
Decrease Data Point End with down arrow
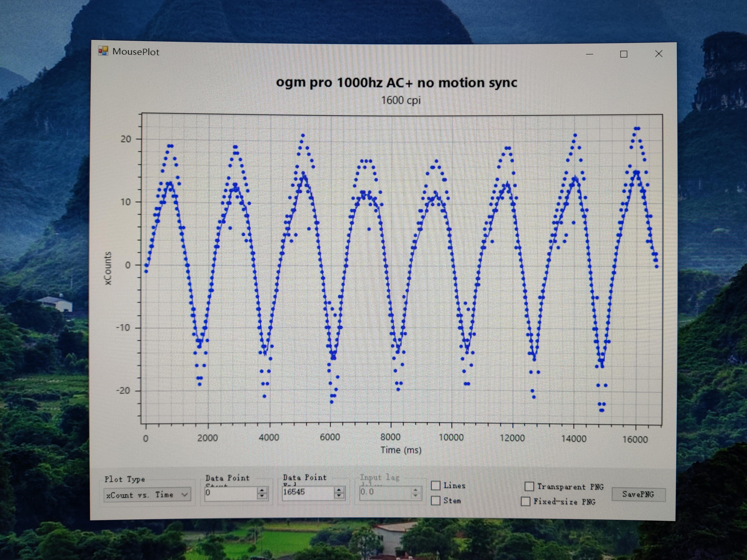pos(339,495)
